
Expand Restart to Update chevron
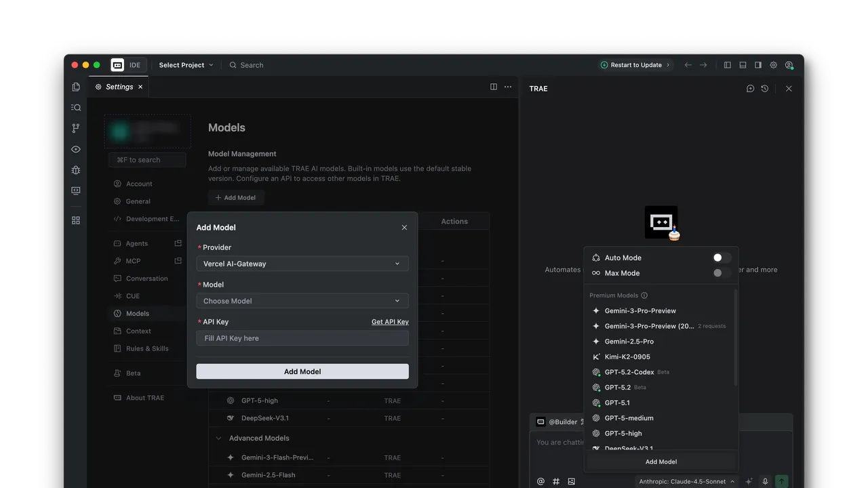[x=668, y=65]
